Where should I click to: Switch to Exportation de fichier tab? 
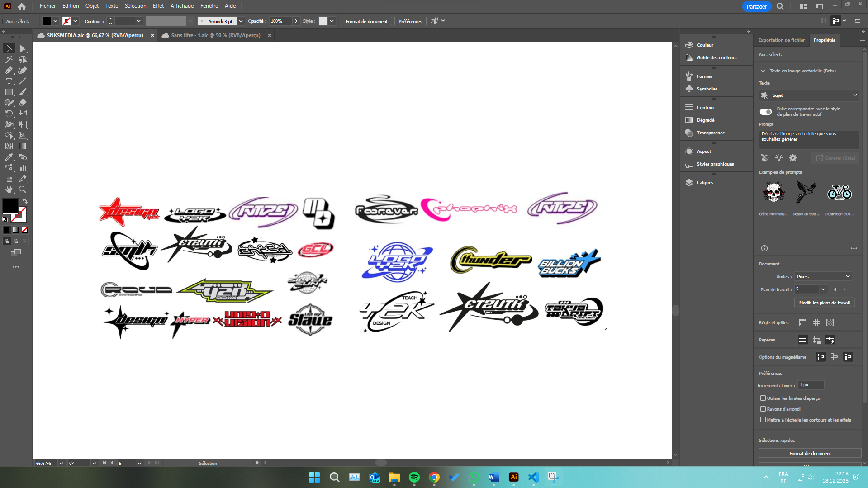[781, 40]
